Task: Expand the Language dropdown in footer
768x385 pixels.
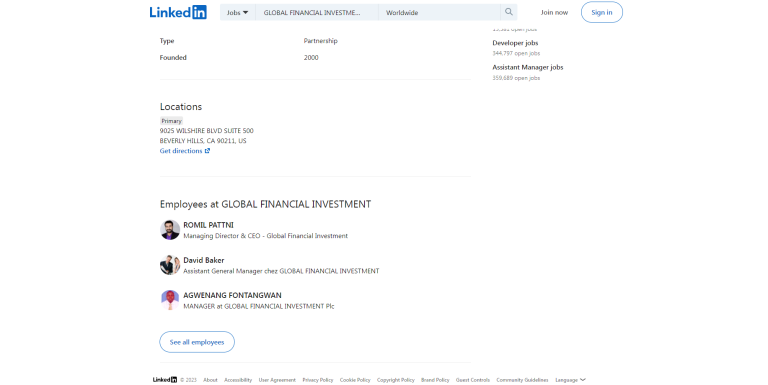Action: click(x=570, y=380)
